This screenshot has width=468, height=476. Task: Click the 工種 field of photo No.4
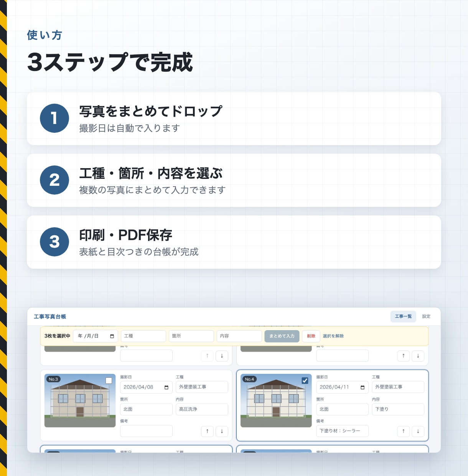click(x=398, y=387)
